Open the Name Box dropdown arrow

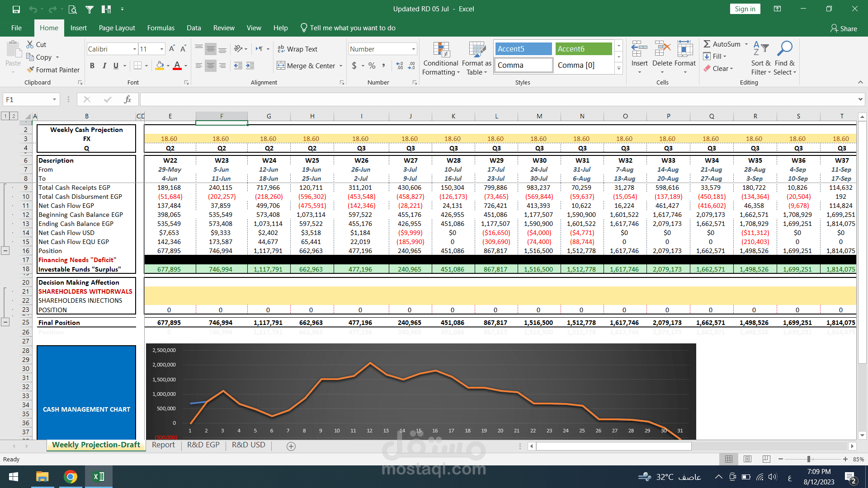pyautogui.click(x=54, y=99)
